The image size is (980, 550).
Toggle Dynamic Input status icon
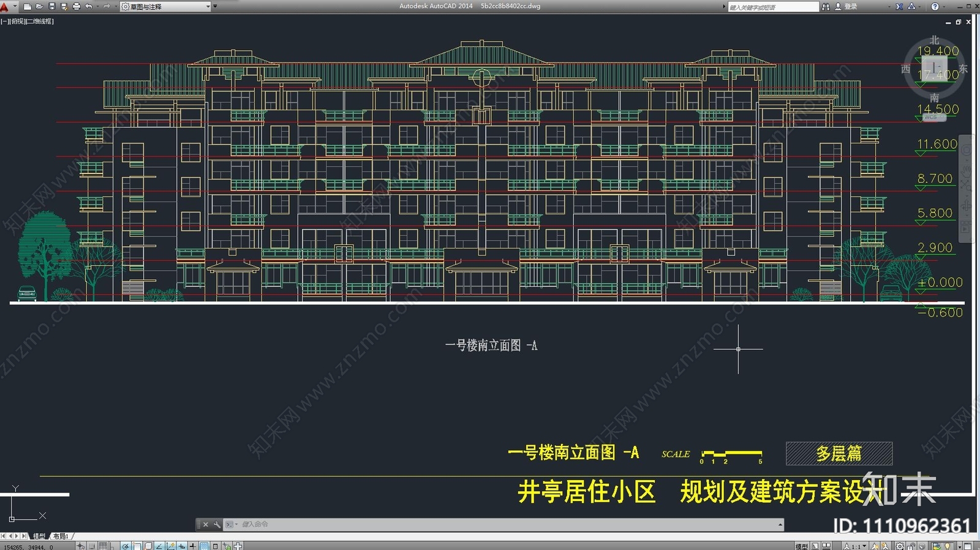pyautogui.click(x=182, y=545)
